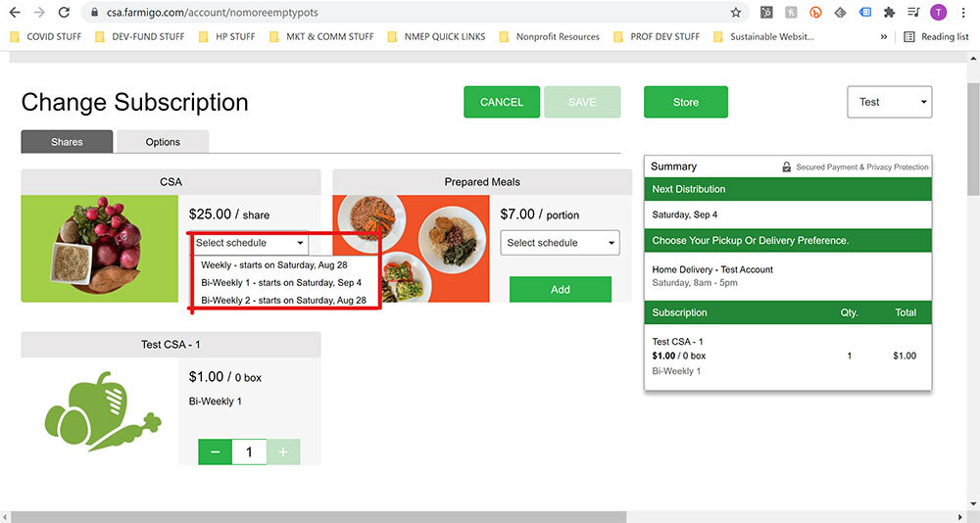Click the green CANCEL button
Image resolution: width=980 pixels, height=523 pixels.
pos(501,102)
